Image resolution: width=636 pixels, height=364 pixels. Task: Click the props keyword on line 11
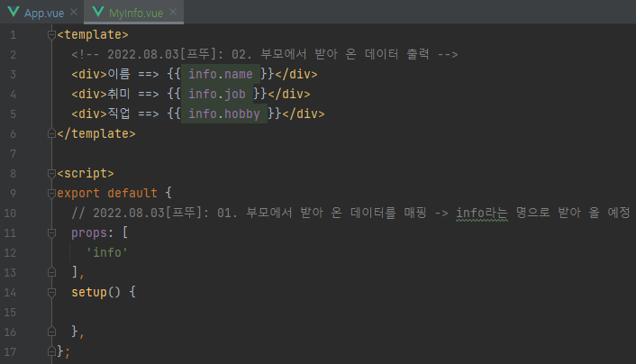click(89, 233)
